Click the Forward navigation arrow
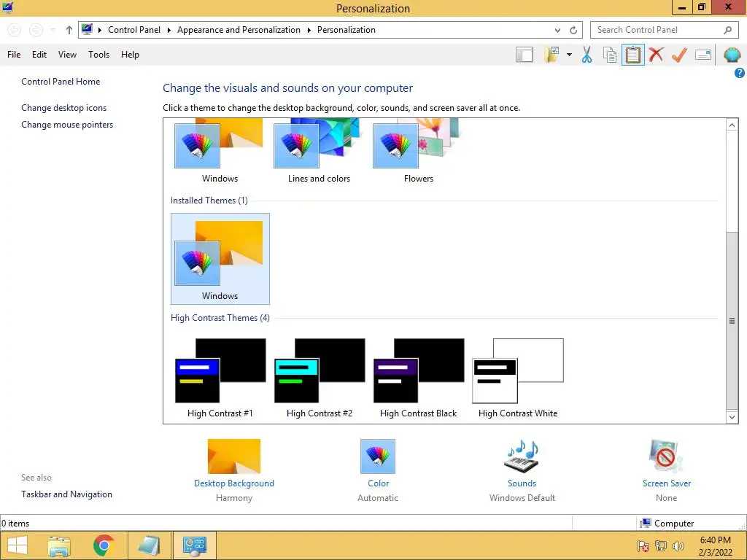Image resolution: width=747 pixels, height=560 pixels. [x=36, y=29]
